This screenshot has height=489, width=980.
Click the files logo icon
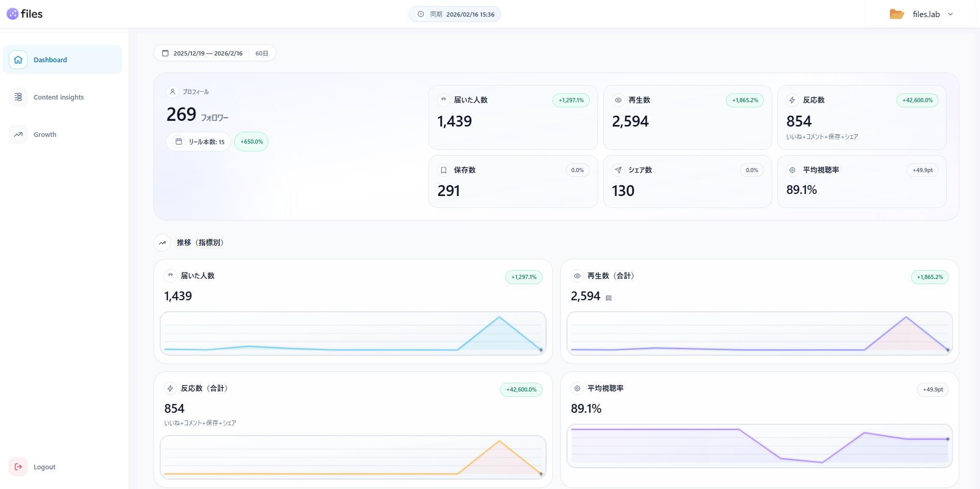[x=12, y=14]
